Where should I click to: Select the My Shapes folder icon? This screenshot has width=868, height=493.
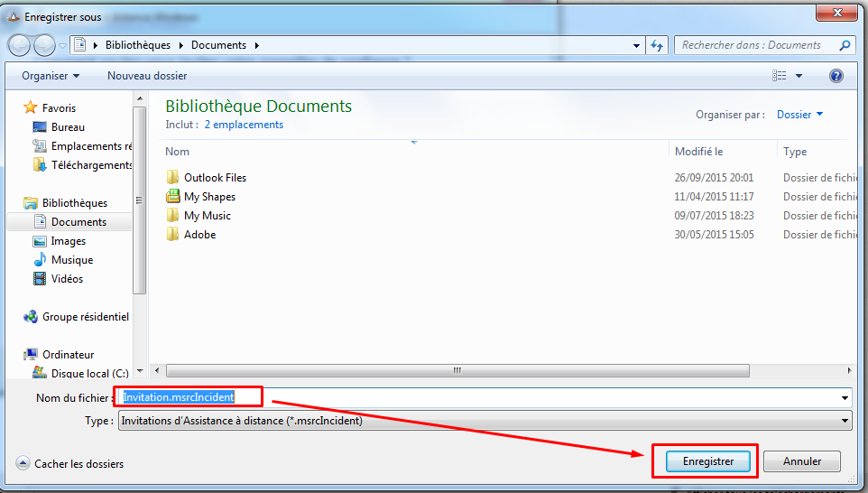[172, 196]
